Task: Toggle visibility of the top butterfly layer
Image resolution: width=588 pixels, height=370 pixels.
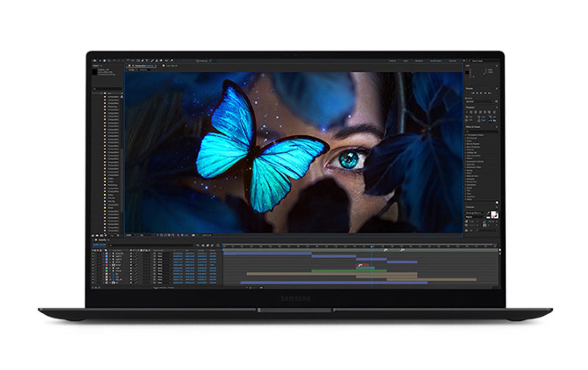Action: tap(93, 253)
